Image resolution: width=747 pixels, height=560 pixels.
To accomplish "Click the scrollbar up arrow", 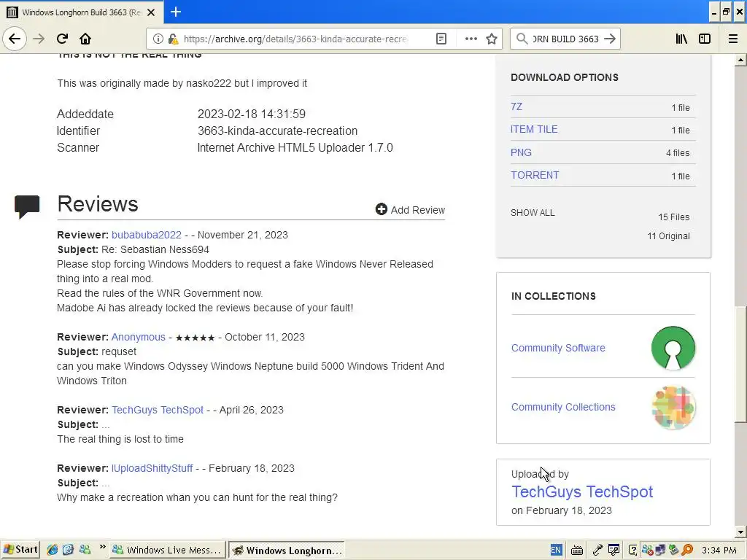I will (x=740, y=60).
